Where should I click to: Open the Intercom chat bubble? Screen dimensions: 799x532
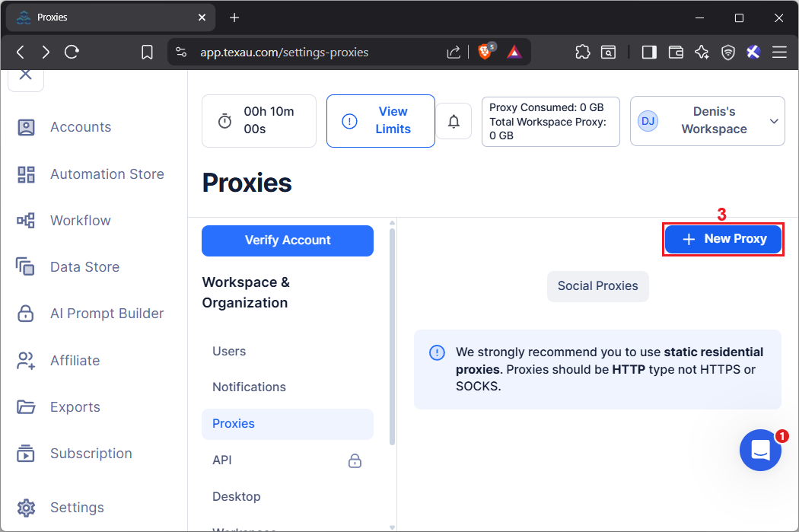click(760, 450)
